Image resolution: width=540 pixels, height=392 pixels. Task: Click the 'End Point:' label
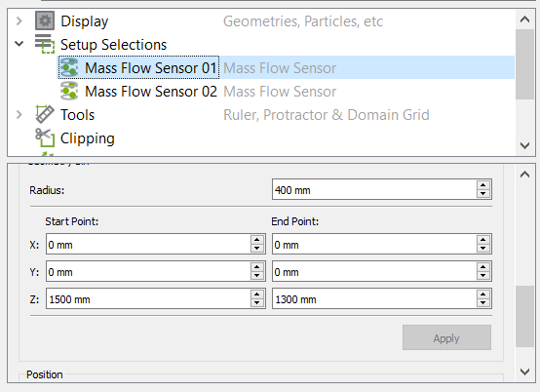click(294, 221)
